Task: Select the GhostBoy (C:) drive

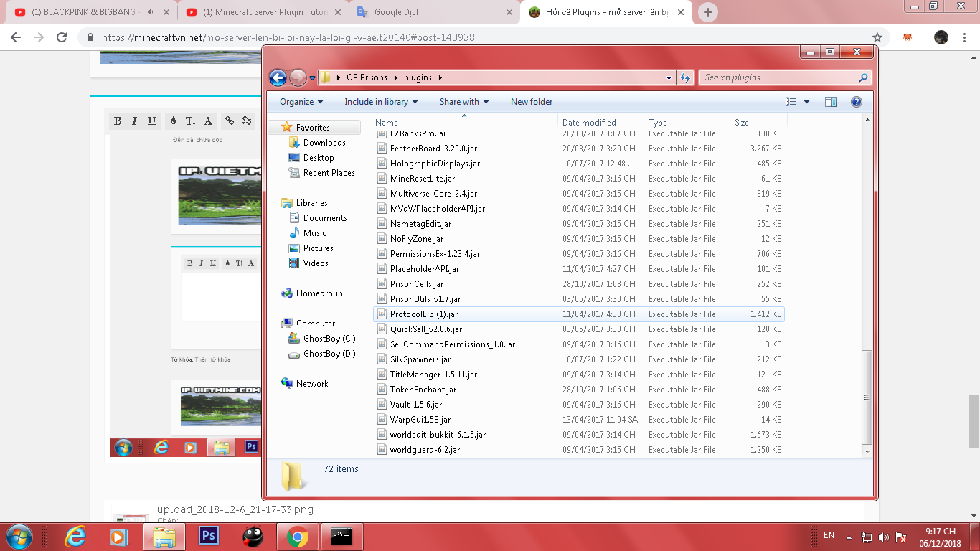Action: click(x=329, y=339)
